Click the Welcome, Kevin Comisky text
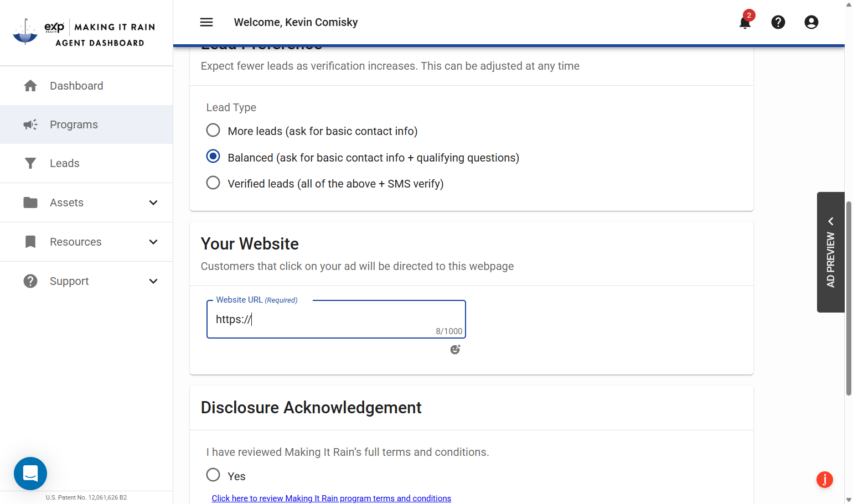The image size is (853, 504). pyautogui.click(x=296, y=22)
